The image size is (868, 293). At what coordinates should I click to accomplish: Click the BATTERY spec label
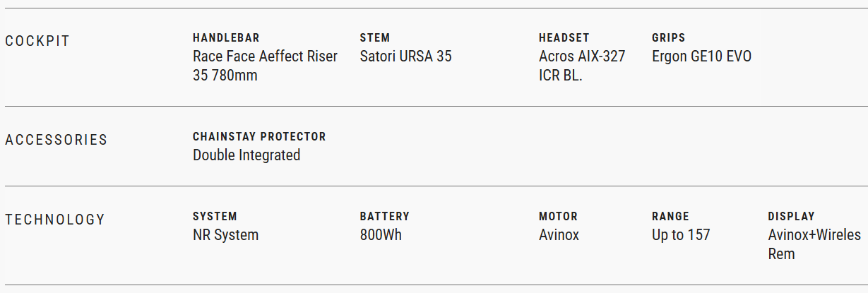coord(384,217)
